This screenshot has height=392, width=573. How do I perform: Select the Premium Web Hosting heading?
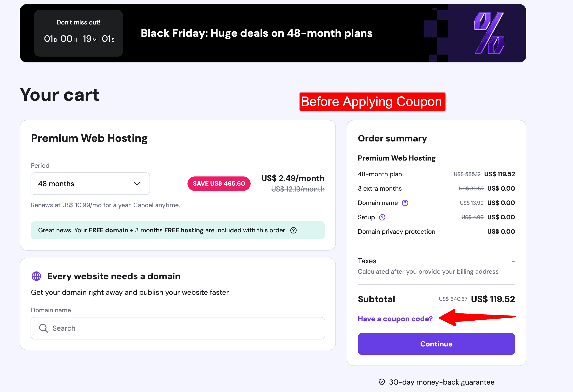[89, 138]
